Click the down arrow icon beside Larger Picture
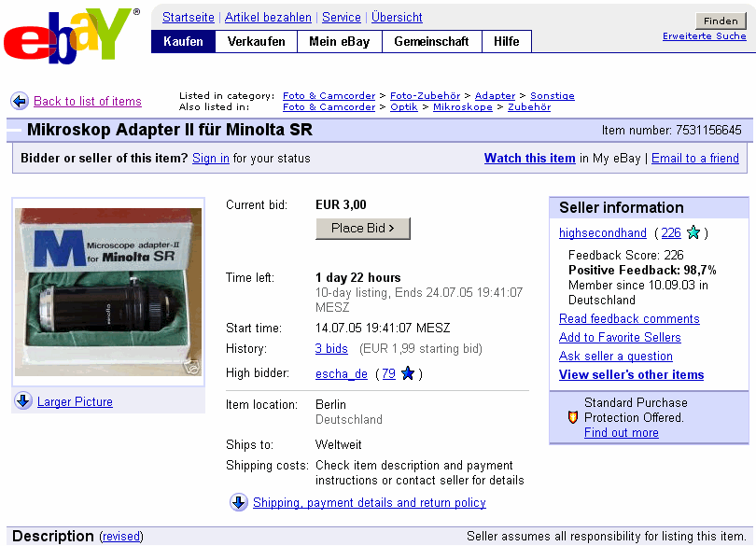The height and width of the screenshot is (546, 756). tap(23, 400)
